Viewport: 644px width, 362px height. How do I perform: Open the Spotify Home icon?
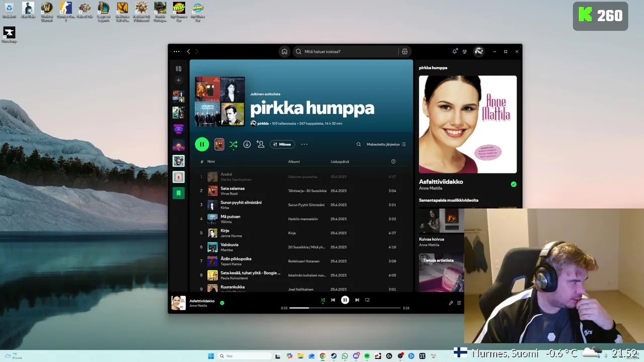284,51
